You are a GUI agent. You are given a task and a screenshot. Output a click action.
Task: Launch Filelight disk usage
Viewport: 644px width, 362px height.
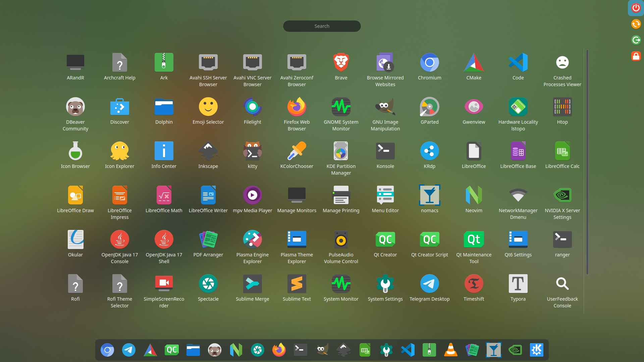(x=253, y=111)
